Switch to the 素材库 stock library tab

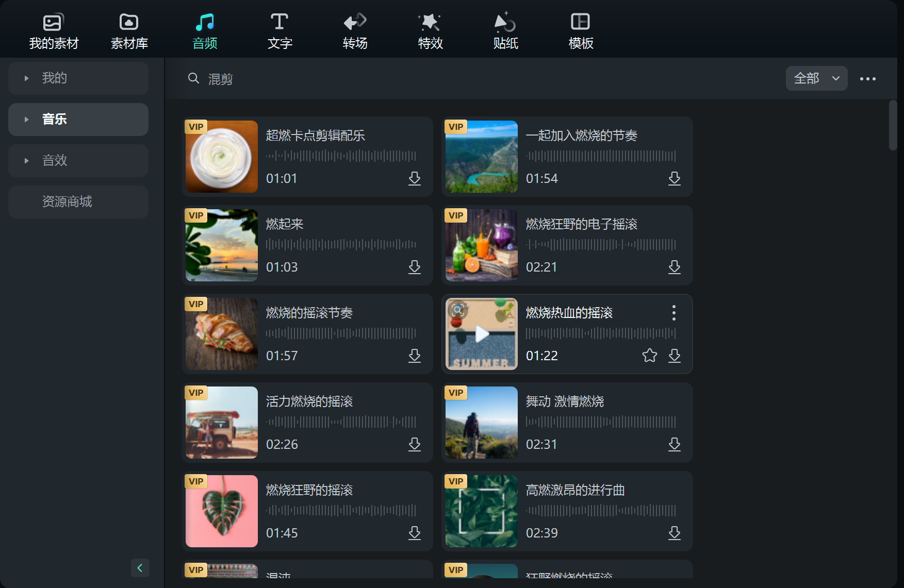[129, 31]
